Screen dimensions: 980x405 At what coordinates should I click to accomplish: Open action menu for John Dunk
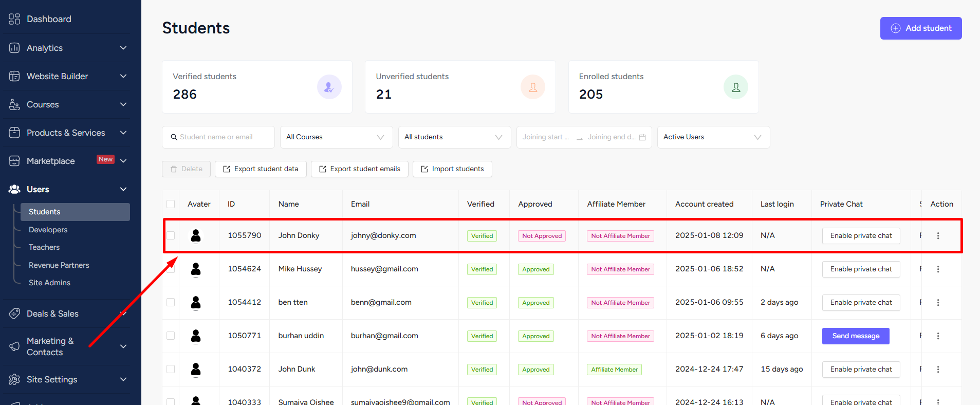point(938,369)
